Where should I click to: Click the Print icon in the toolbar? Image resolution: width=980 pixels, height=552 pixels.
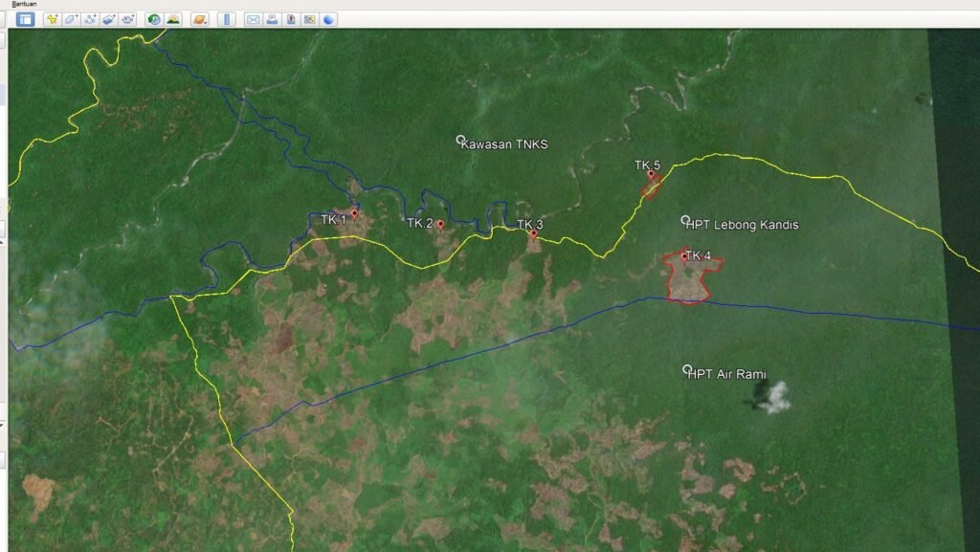tap(272, 19)
